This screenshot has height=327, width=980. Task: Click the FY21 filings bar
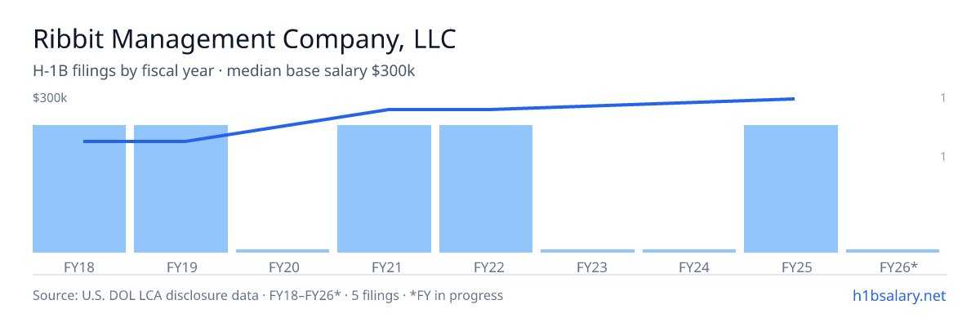[384, 189]
